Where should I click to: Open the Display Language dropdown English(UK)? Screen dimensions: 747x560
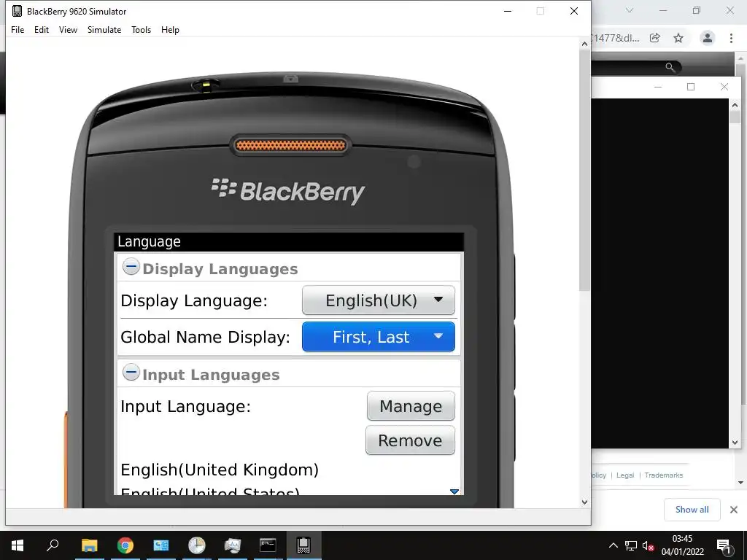(x=379, y=300)
